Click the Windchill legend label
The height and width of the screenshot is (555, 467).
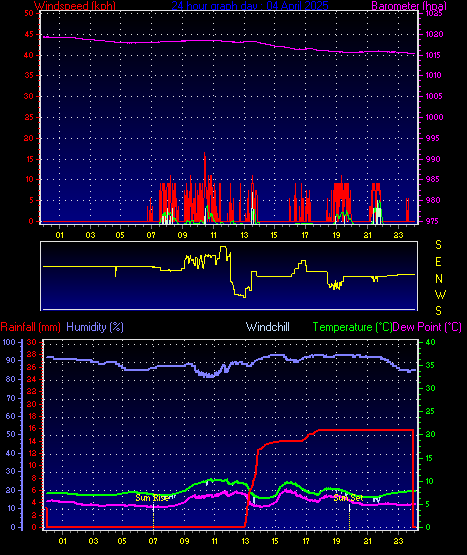pos(268,327)
